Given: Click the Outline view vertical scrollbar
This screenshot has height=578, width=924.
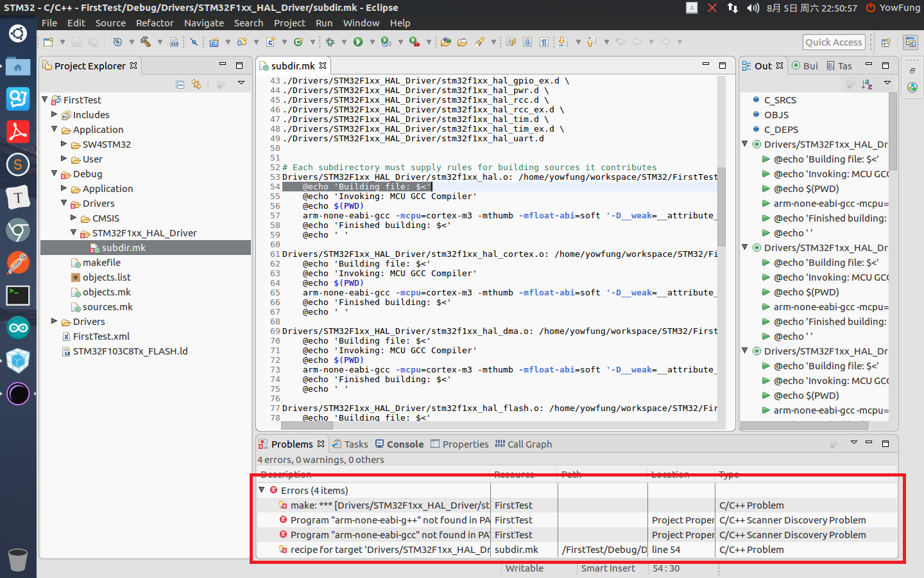Looking at the screenshot, I should [x=893, y=132].
